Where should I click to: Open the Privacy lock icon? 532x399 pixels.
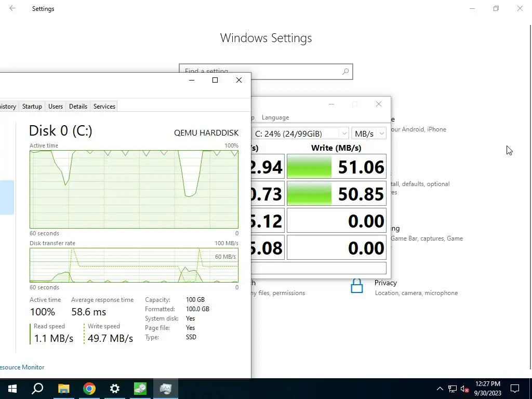356,286
